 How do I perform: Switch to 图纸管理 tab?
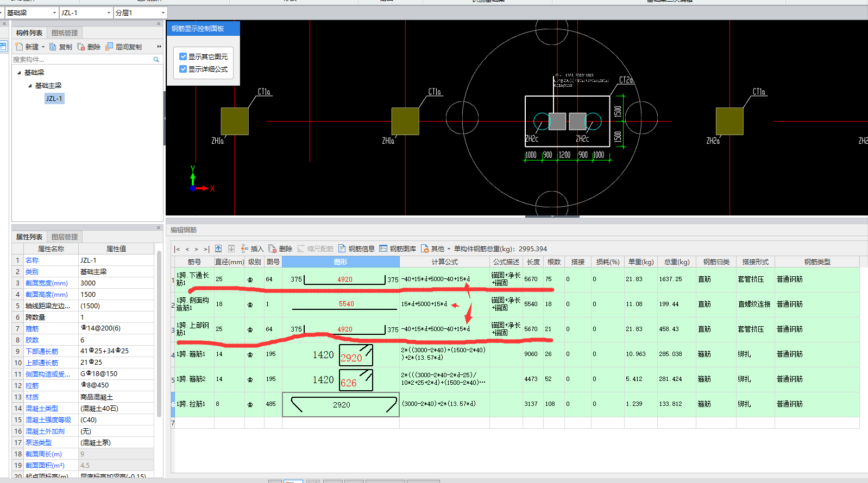(65, 33)
